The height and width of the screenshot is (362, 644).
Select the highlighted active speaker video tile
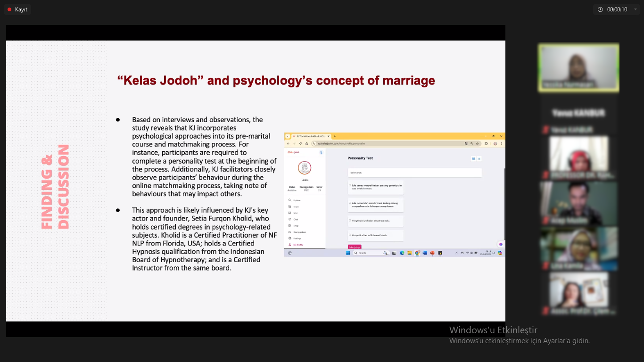click(579, 67)
